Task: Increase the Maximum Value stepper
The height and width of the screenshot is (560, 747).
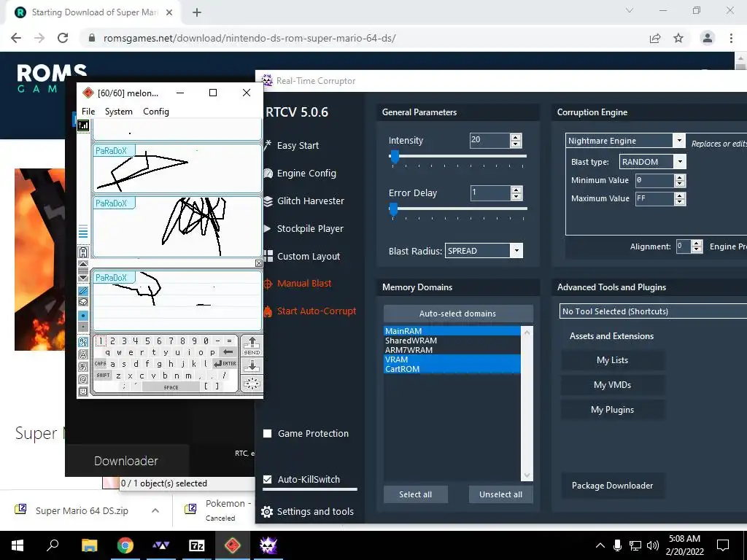Action: tap(680, 195)
